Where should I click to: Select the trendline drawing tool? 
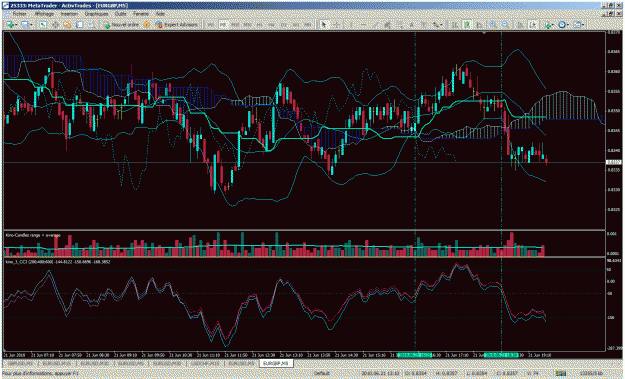[375, 25]
